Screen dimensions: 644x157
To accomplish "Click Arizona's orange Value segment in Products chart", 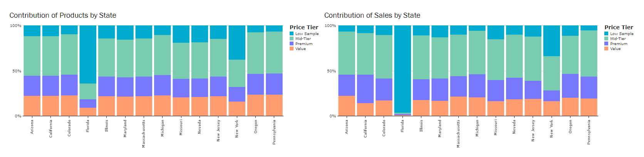I will pyautogui.click(x=32, y=106).
